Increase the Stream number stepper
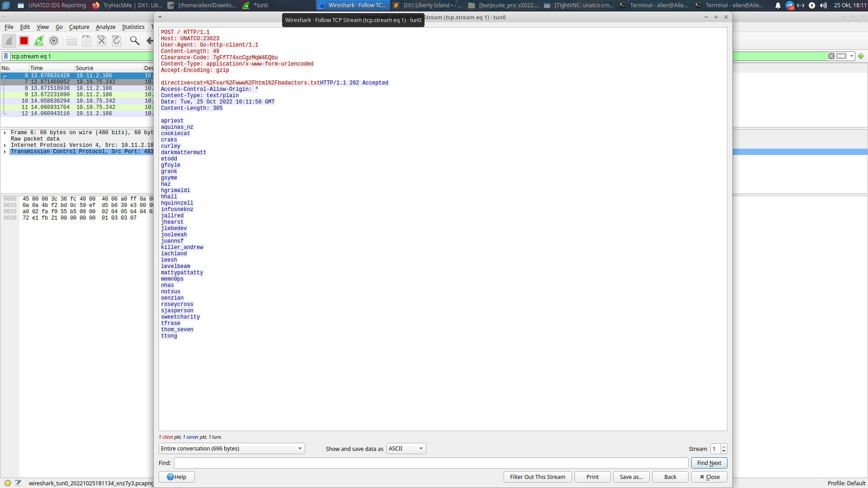Image resolution: width=868 pixels, height=488 pixels. pyautogui.click(x=724, y=446)
